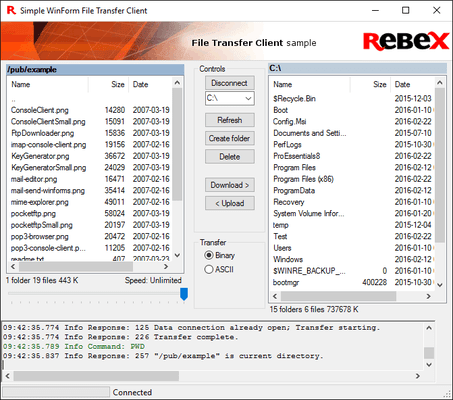The image size is (453, 400).
Task: Click the speed limit slider thumb
Action: [x=184, y=294]
